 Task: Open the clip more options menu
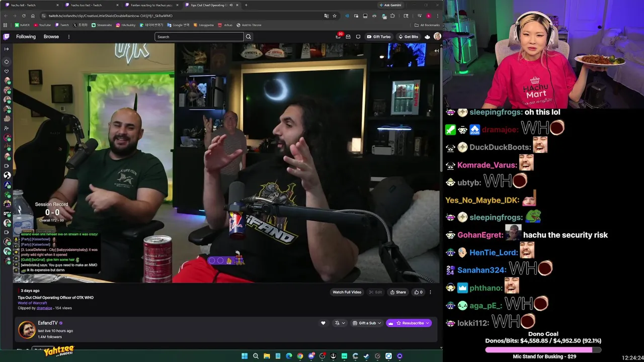[430, 292]
